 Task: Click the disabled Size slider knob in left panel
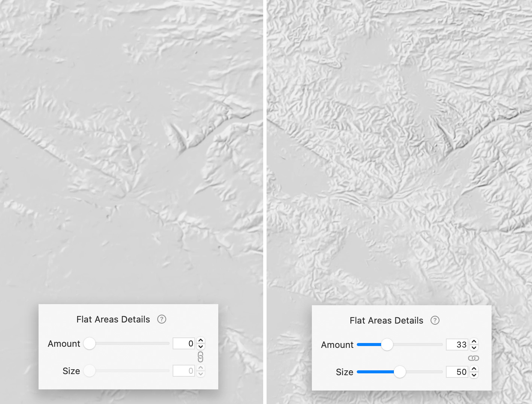[x=89, y=371]
